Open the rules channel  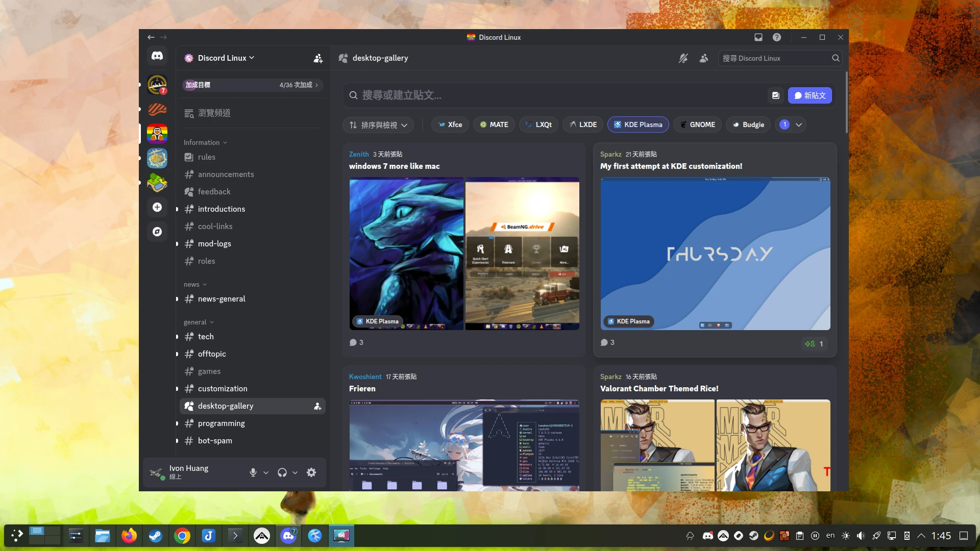tap(253, 157)
